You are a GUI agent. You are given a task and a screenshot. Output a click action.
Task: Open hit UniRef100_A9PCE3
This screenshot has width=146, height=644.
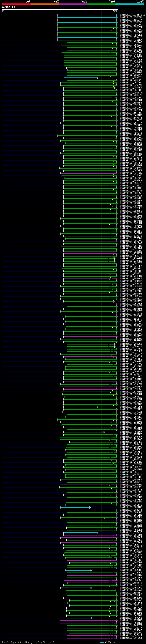coord(131,35)
